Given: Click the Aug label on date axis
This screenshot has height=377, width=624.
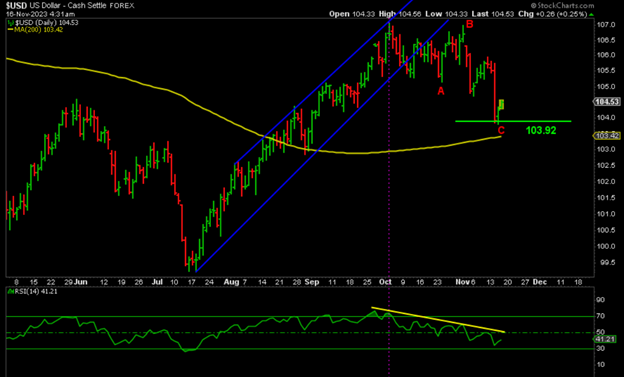Looking at the screenshot, I should pyautogui.click(x=231, y=282).
